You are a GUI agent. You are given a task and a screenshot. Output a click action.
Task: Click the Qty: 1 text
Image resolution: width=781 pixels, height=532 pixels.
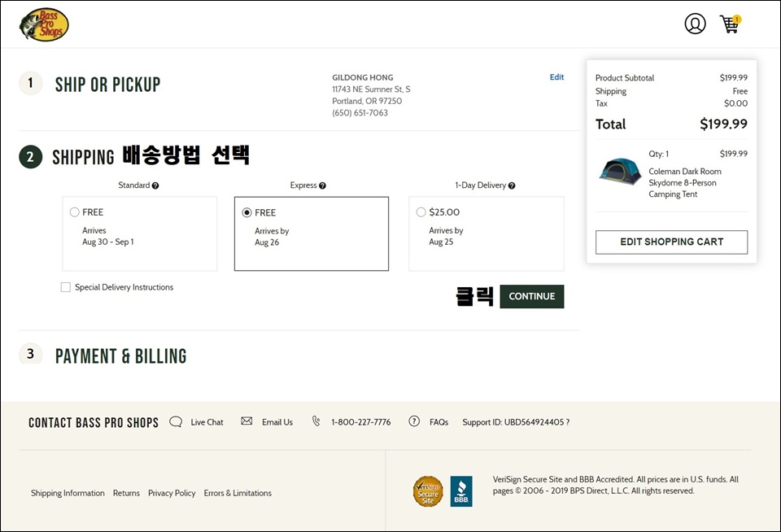click(x=658, y=154)
